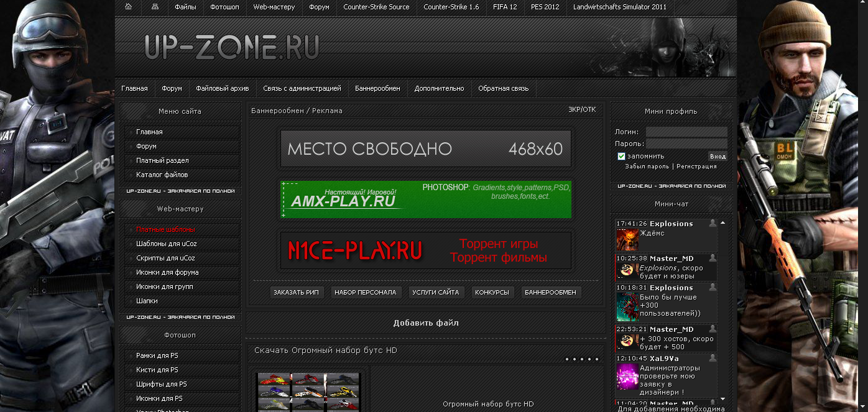The image size is (868, 412).
Task: Open 'Web-мастеру' in the top bar
Action: click(274, 7)
